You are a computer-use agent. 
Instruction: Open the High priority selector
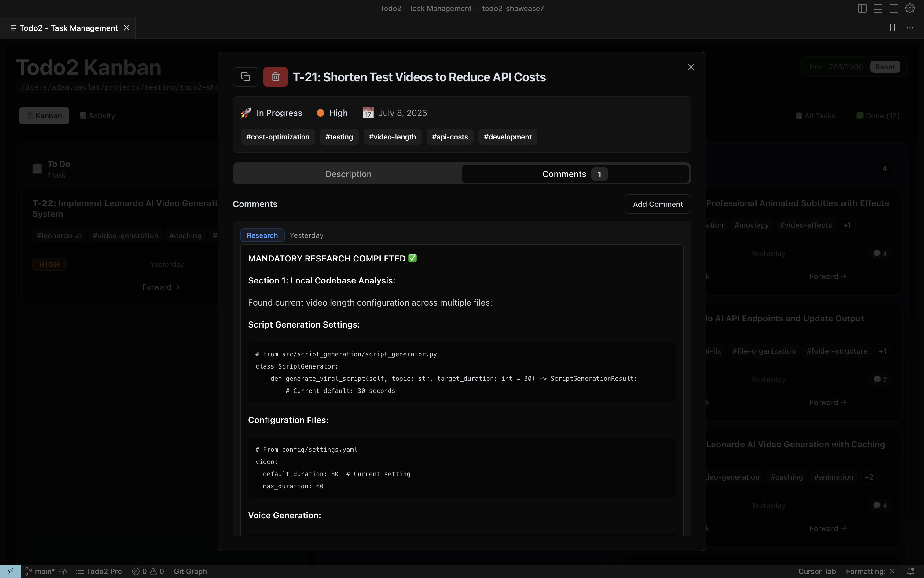[332, 113]
